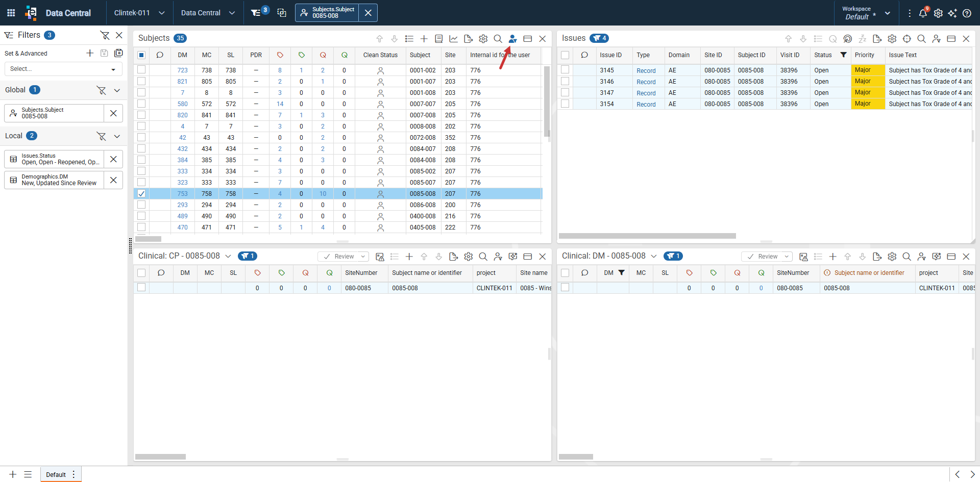Export data from the Issues panel
This screenshot has width=980, height=482.
pos(877,39)
